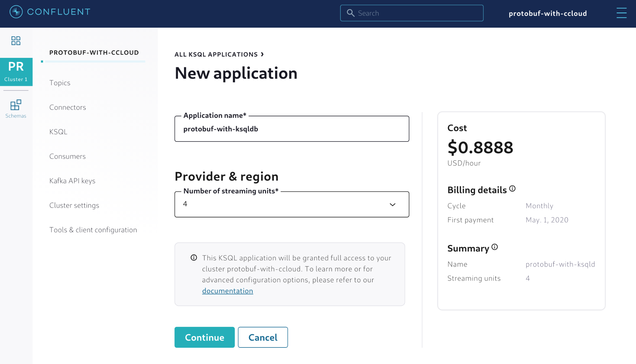Open the streaming units dropdown

click(x=292, y=204)
